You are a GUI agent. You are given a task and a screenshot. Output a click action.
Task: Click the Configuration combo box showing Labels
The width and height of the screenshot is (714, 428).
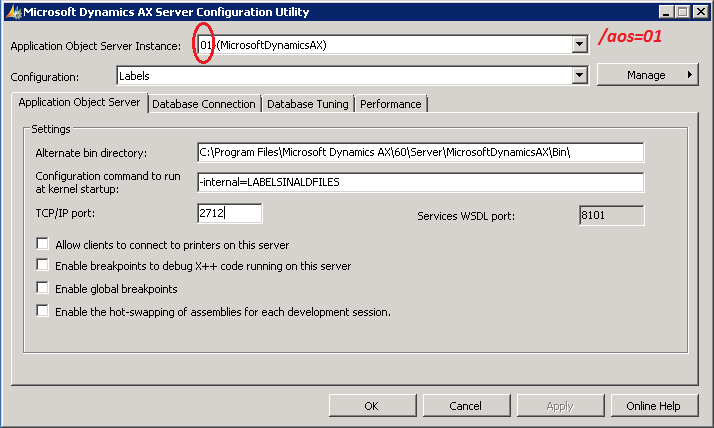coord(352,76)
